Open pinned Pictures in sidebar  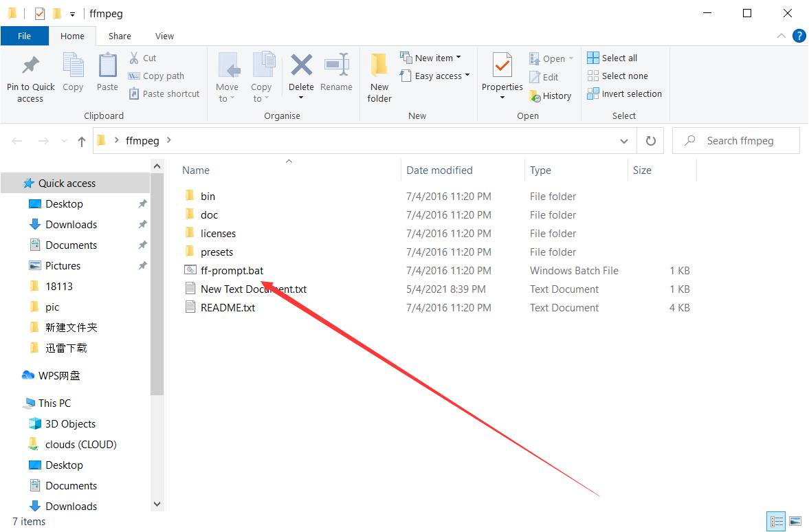(x=63, y=266)
